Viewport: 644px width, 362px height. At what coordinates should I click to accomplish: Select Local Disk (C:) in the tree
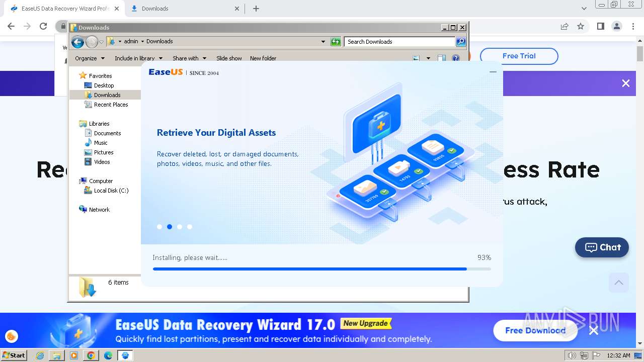(111, 191)
